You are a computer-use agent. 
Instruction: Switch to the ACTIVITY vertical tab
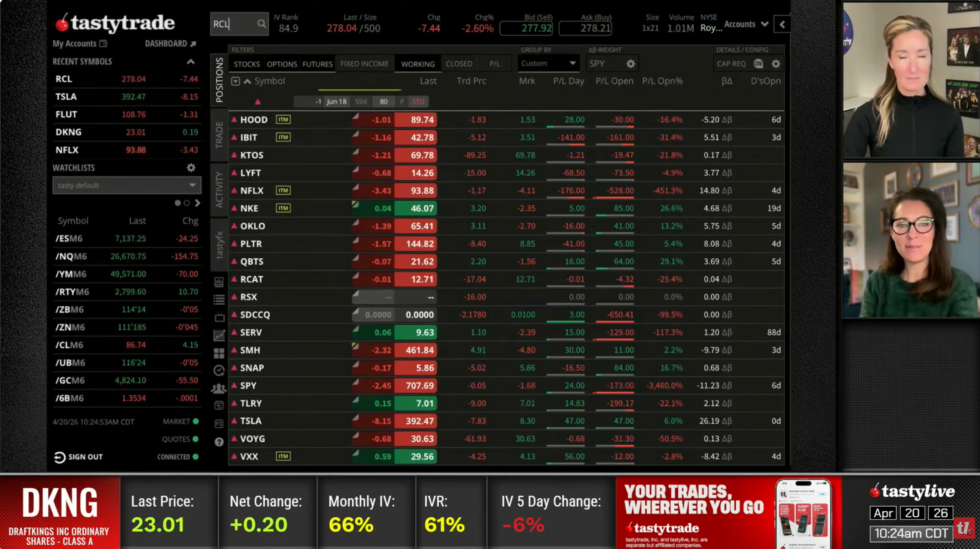[219, 190]
